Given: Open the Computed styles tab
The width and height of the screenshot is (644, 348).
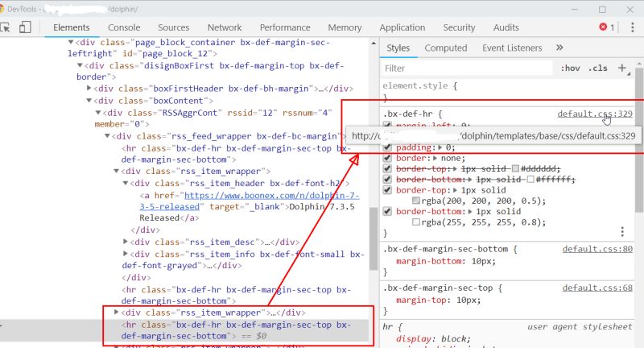Looking at the screenshot, I should click(445, 48).
